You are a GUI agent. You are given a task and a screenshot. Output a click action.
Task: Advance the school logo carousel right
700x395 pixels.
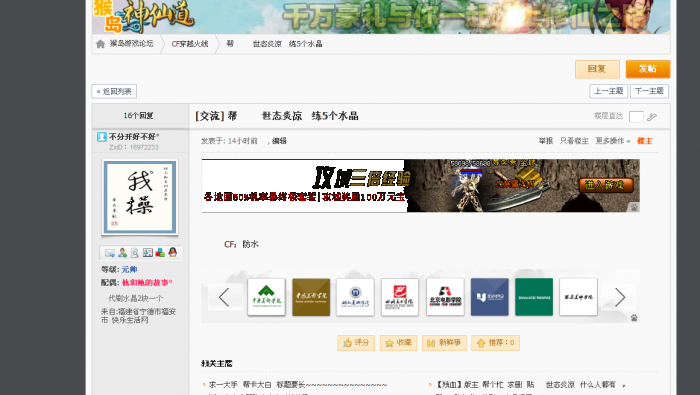pos(620,297)
